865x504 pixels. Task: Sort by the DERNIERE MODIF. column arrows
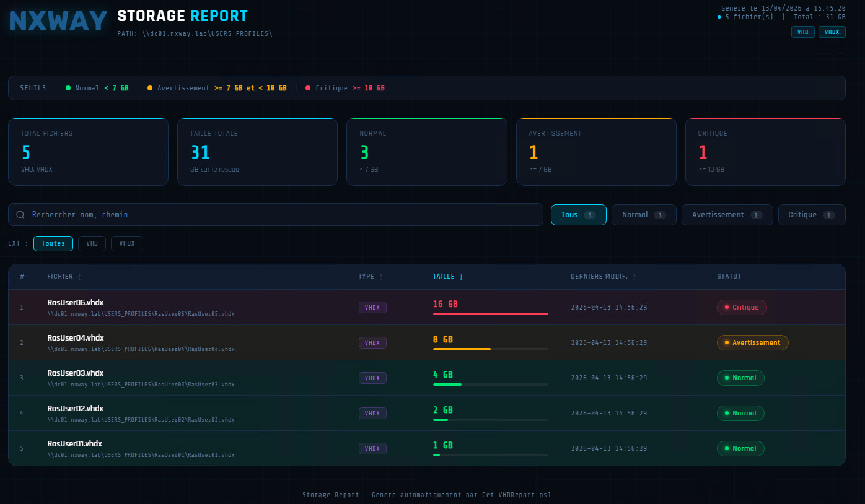click(x=634, y=277)
